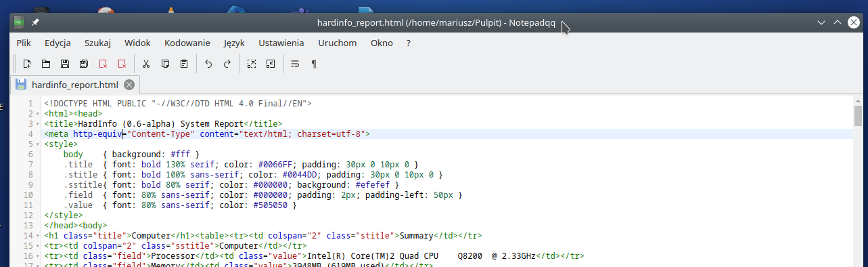This screenshot has height=267, width=868.
Task: Toggle show all characters pilcrow icon
Action: click(314, 64)
